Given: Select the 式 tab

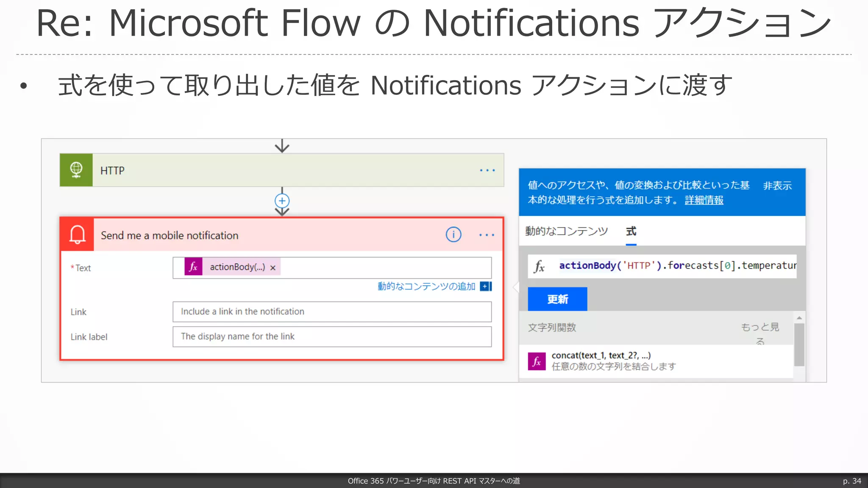Looking at the screenshot, I should coord(631,231).
